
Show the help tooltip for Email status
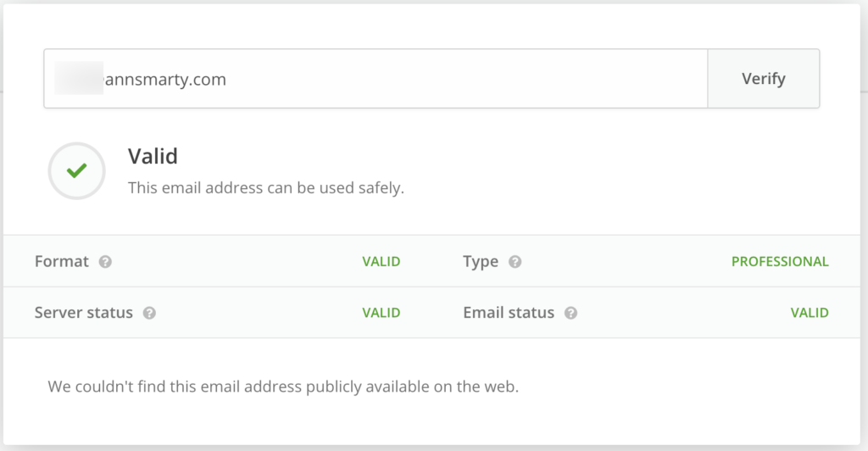(x=570, y=313)
